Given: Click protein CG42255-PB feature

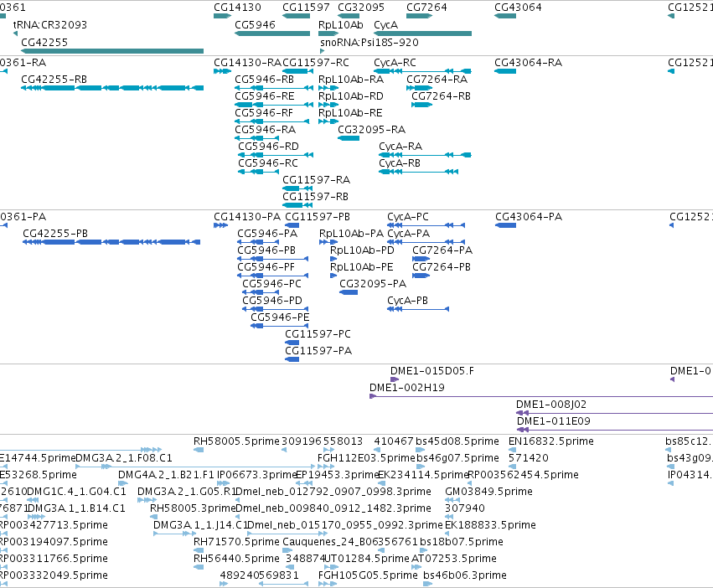Looking at the screenshot, I should point(111,242).
